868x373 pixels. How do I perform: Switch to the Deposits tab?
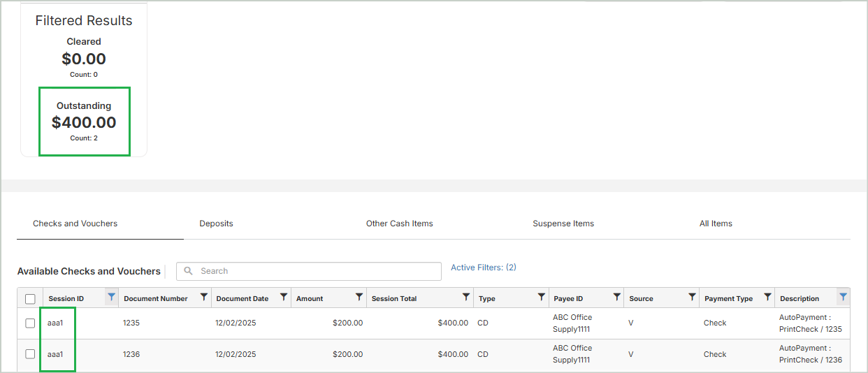coord(216,224)
